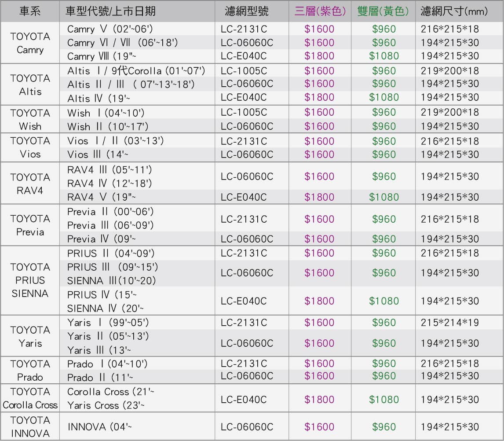Select the Camry VIII (19"~ model entry
This screenshot has height=441, width=504.
coord(102,56)
